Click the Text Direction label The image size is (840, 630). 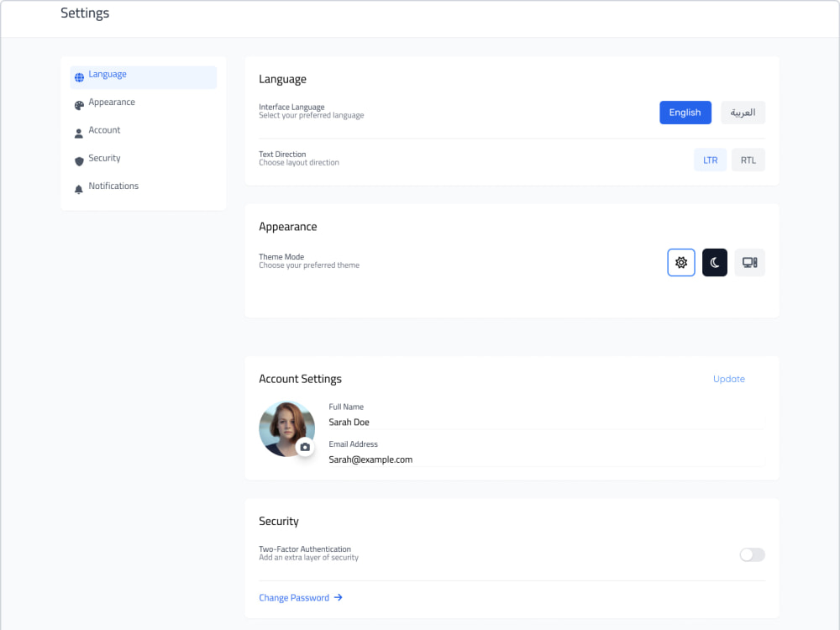282,155
